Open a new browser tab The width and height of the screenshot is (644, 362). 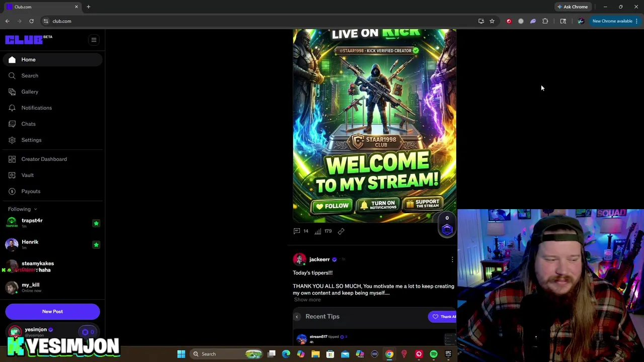coord(89,7)
